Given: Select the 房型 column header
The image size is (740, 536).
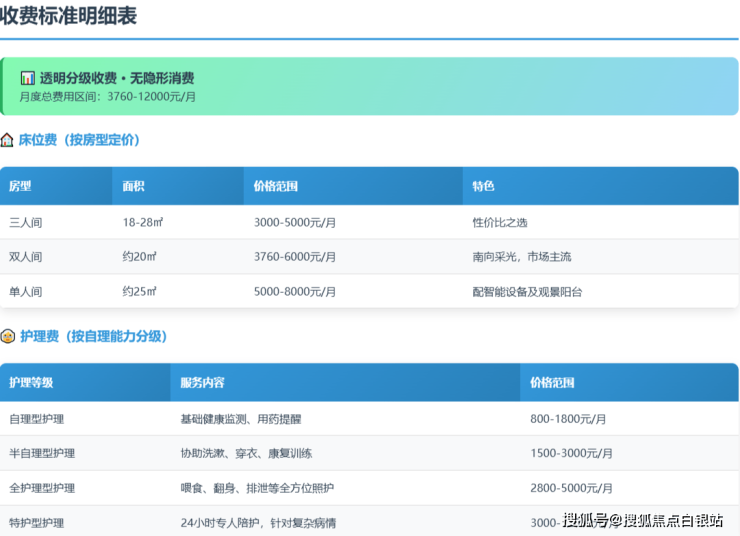Looking at the screenshot, I should coord(21,186).
